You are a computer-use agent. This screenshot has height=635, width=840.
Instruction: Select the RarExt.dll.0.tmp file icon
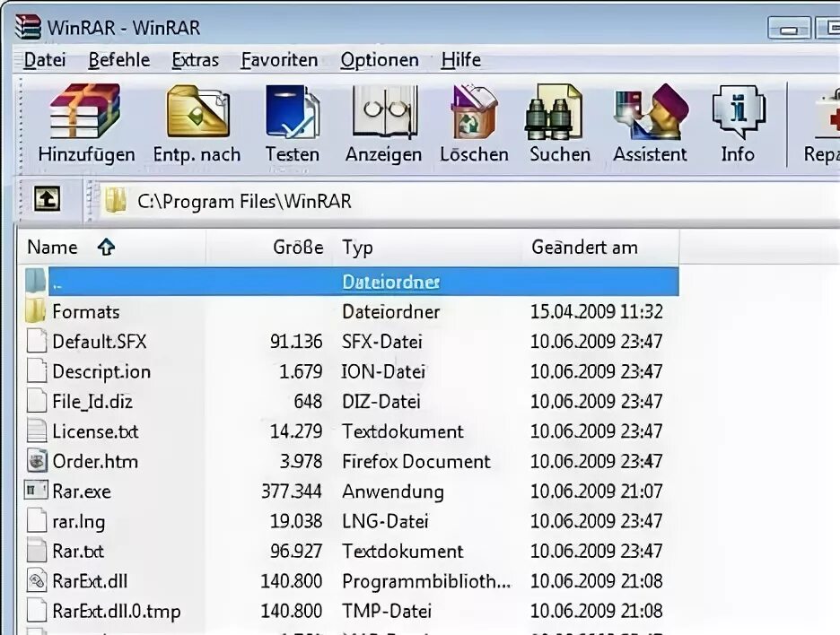click(37, 611)
